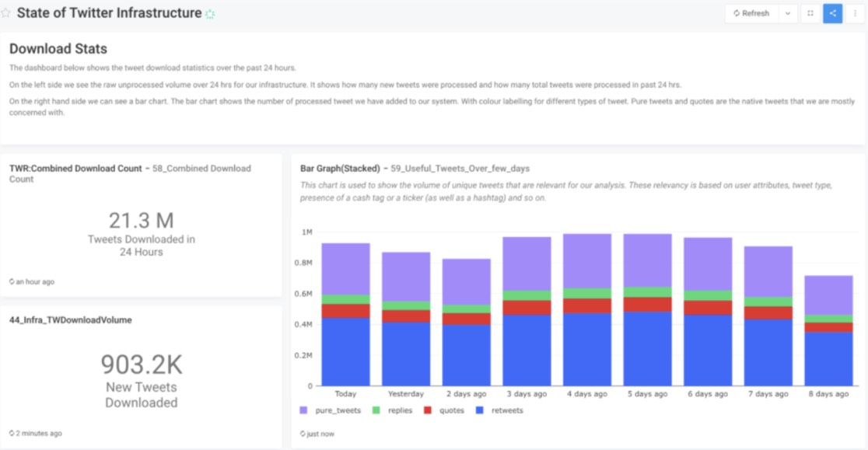Click the 21.3 M tweets downloaded counter
The height and width of the screenshot is (450, 868).
pyautogui.click(x=141, y=220)
